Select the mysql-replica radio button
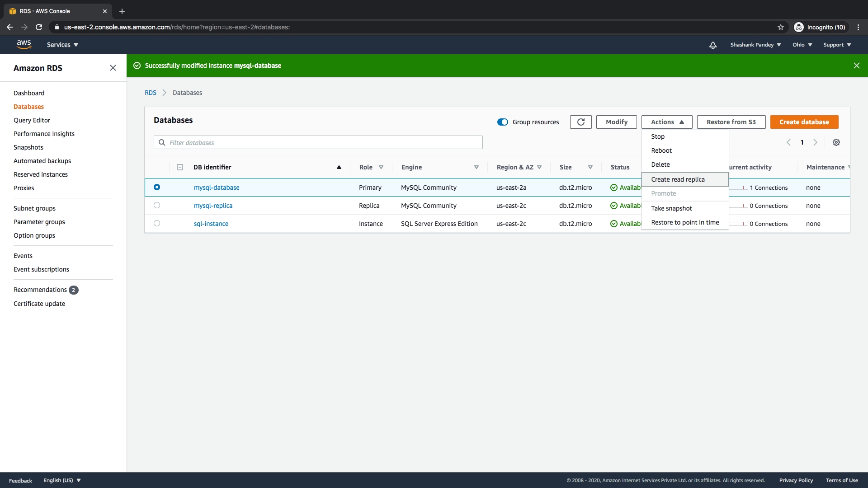Image resolution: width=868 pixels, height=488 pixels. coord(157,205)
